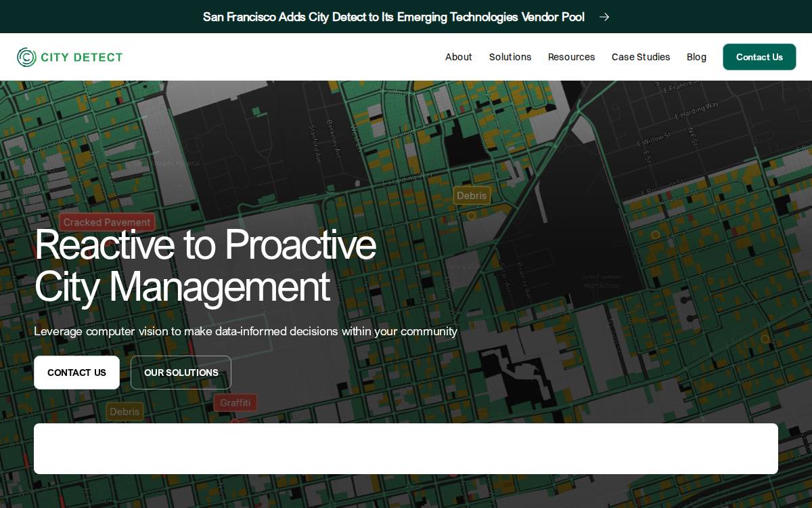Open the Resources menu

pos(572,57)
